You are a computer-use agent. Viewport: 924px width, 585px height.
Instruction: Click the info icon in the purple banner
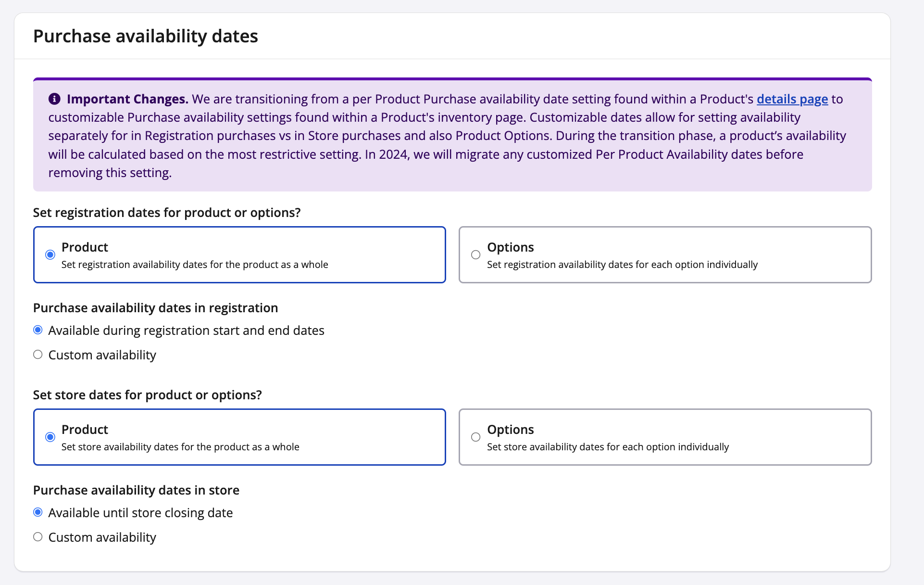(x=54, y=99)
